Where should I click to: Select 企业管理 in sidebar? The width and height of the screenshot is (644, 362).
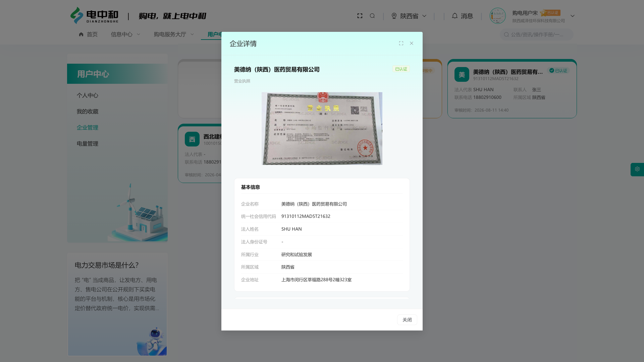pyautogui.click(x=88, y=127)
